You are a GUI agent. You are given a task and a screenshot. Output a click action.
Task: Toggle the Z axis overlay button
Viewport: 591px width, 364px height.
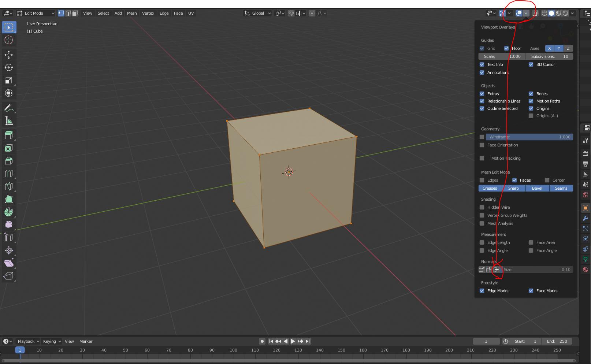click(x=568, y=48)
